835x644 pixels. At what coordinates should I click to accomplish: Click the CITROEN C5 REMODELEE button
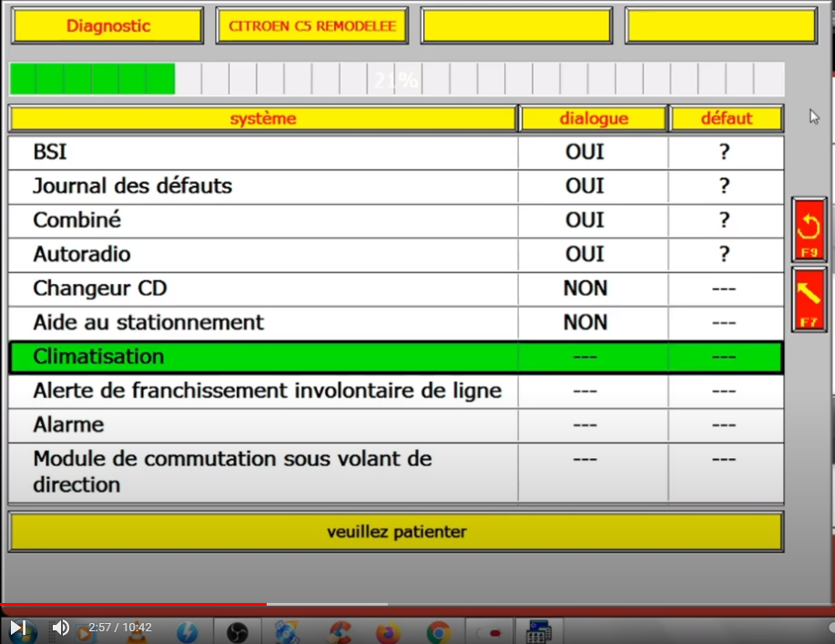coord(312,26)
